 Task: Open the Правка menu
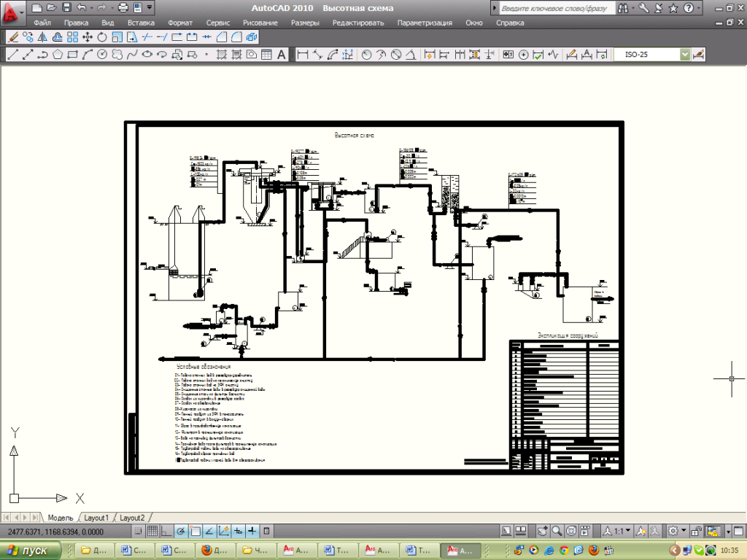click(x=76, y=23)
